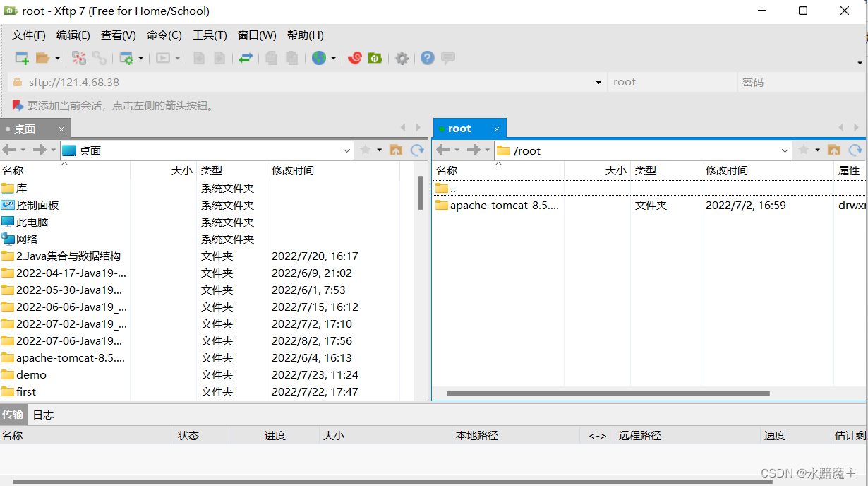Open Xshell via the red swirl icon

[355, 58]
